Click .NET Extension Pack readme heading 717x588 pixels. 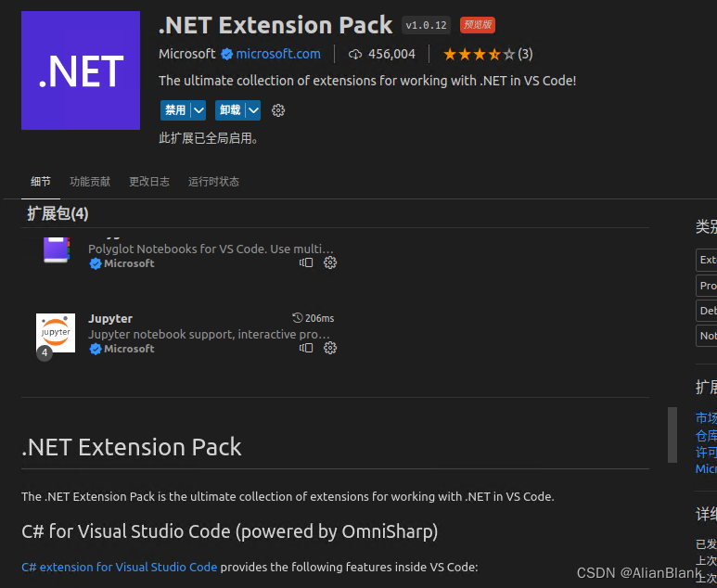[131, 447]
